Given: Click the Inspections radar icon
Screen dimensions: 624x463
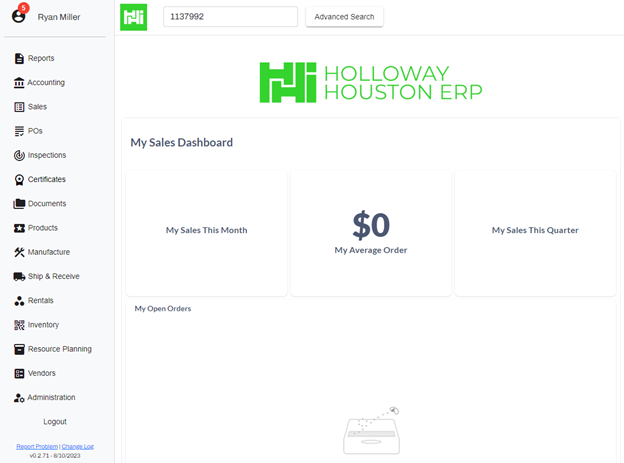Looking at the screenshot, I should (19, 155).
